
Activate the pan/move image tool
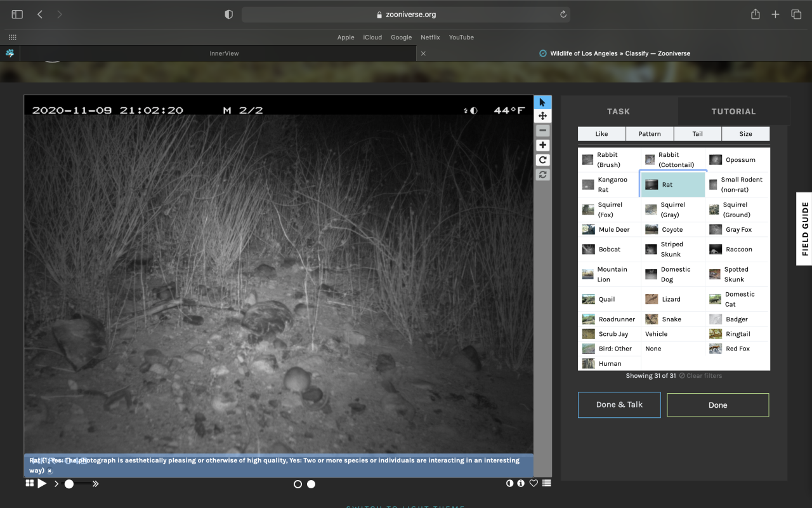click(x=542, y=116)
